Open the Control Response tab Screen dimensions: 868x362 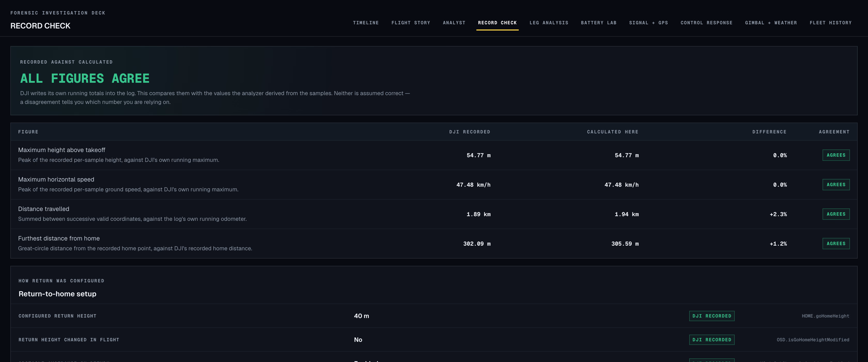tap(706, 22)
